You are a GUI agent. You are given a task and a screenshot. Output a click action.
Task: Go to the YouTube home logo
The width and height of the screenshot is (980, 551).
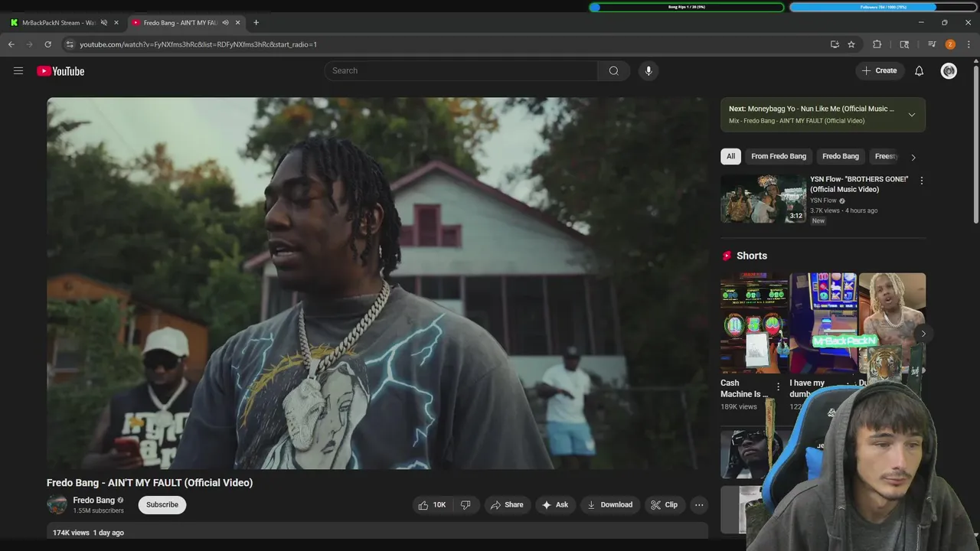coord(60,71)
